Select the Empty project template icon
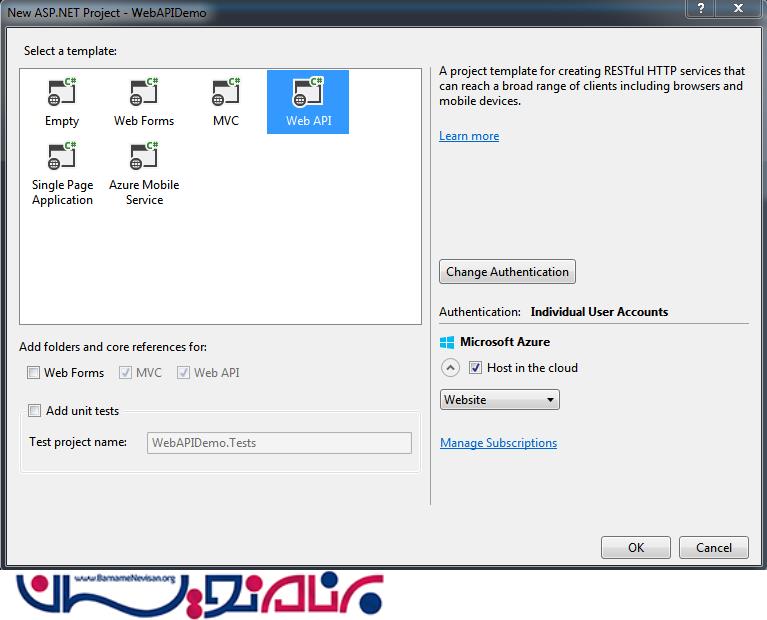Screen dimensions: 767x620 [x=62, y=92]
